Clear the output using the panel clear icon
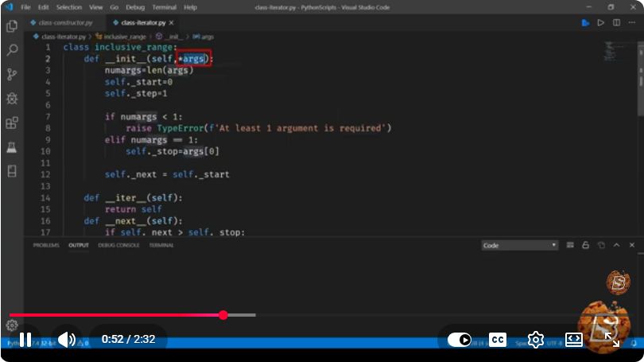Image resolution: width=644 pixels, height=362 pixels. pyautogui.click(x=570, y=245)
